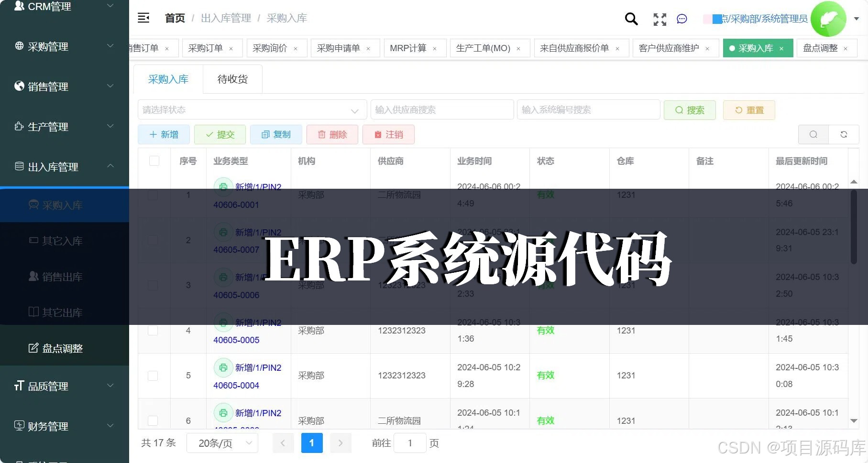Close the 采购订单 tab
Image resolution: width=868 pixels, height=463 pixels.
point(231,49)
